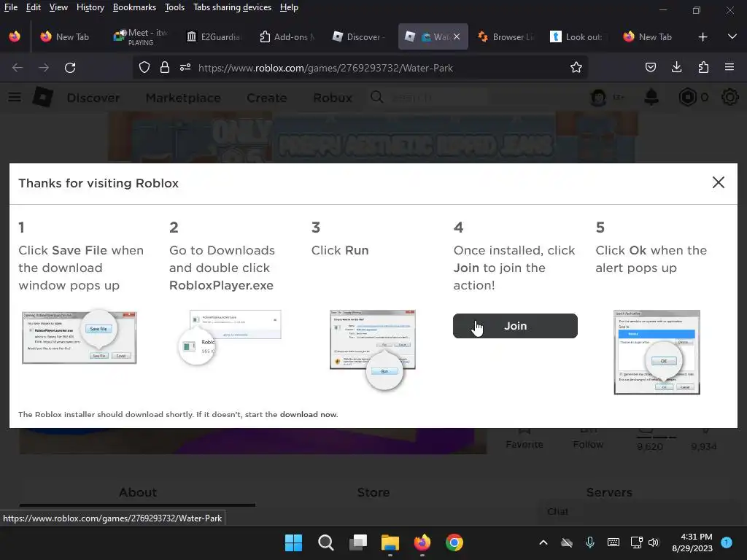Open the Downloads panel arrow icon
The height and width of the screenshot is (560, 747).
click(676, 68)
